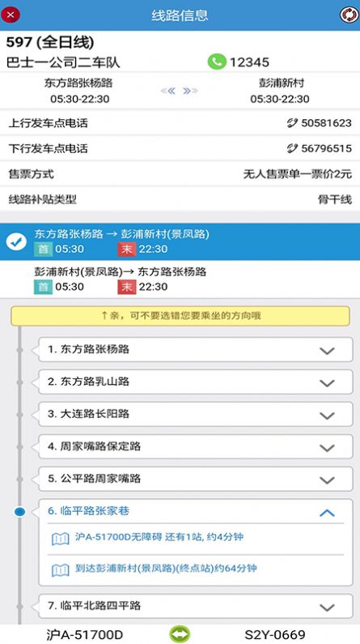This screenshot has height=644, width=360.
Task: Tap the red close X icon
Action: 11,15
